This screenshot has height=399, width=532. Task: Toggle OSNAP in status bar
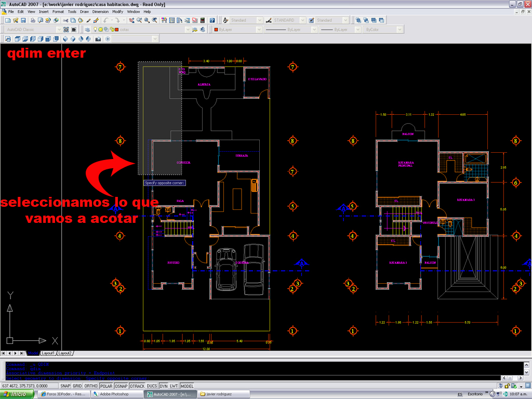121,386
